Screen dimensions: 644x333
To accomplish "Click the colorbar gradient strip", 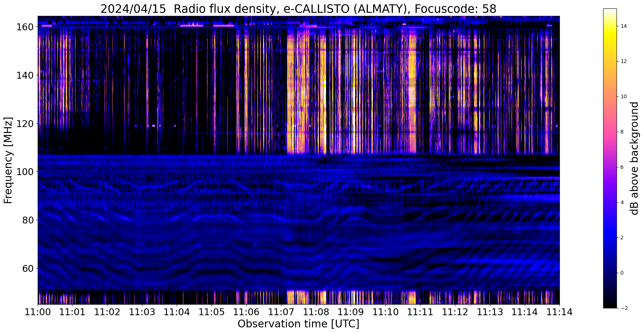I will coord(610,158).
